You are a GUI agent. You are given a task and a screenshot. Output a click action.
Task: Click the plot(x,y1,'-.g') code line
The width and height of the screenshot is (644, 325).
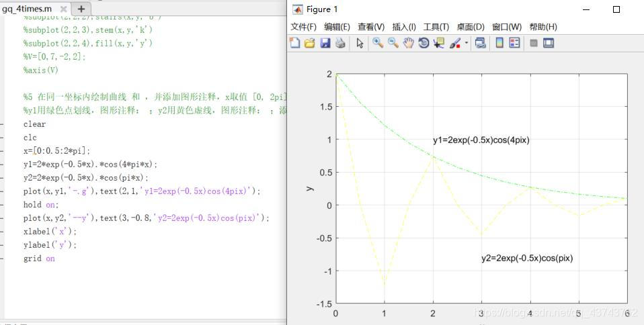point(142,191)
